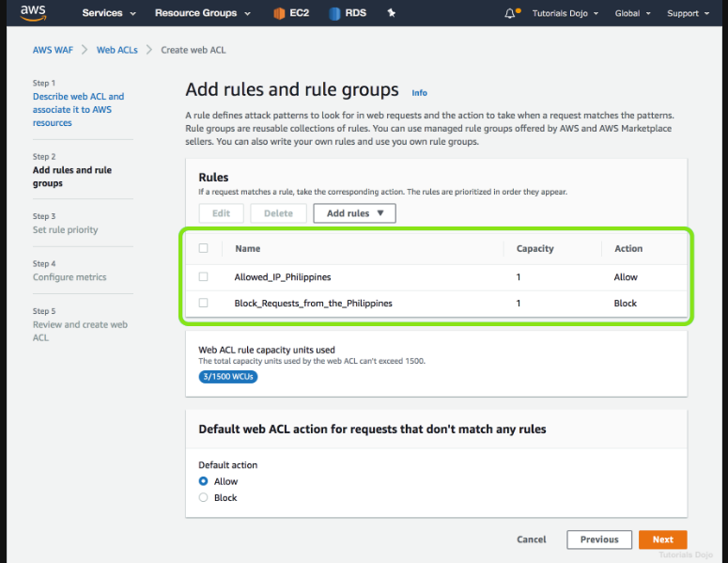Click the Block action cell in rules table
Image resolution: width=728 pixels, height=563 pixels.
(626, 304)
